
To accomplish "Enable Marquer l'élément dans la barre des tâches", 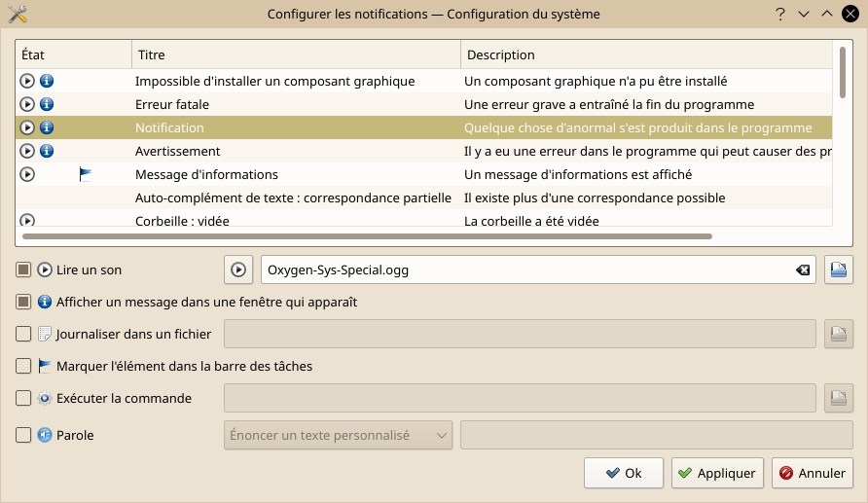I will tap(23, 366).
